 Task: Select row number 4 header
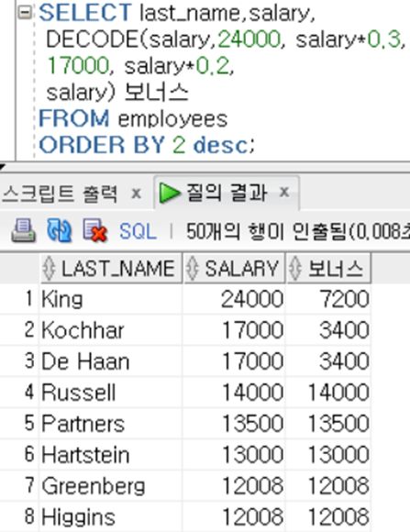[x=19, y=393]
